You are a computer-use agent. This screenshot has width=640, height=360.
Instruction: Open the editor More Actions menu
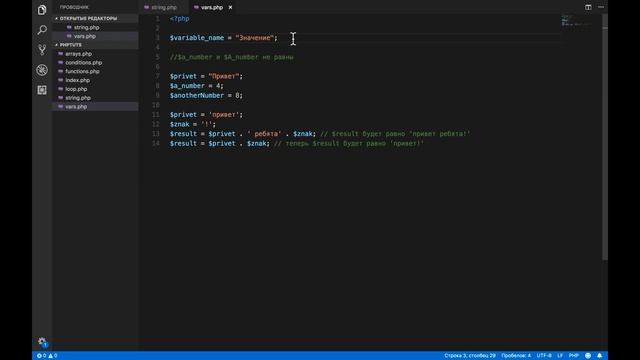tap(601, 7)
